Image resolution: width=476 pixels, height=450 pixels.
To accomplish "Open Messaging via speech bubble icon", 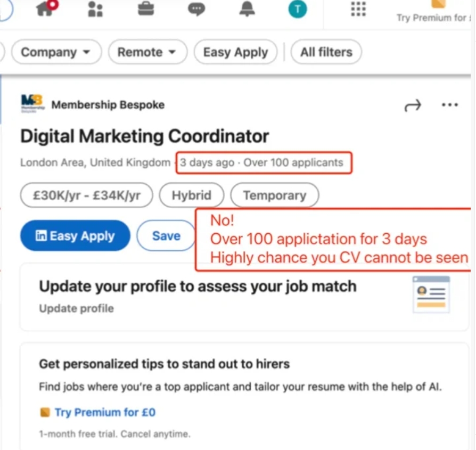I will coord(196,9).
